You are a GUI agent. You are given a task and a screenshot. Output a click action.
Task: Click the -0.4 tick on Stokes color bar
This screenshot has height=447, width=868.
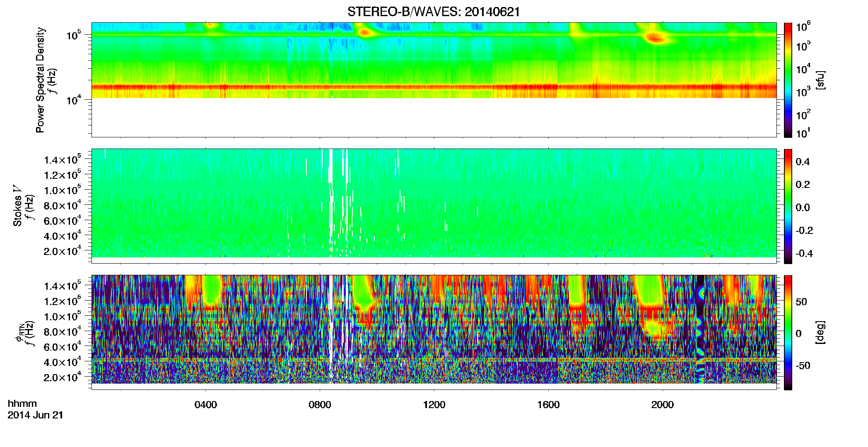tap(804, 253)
